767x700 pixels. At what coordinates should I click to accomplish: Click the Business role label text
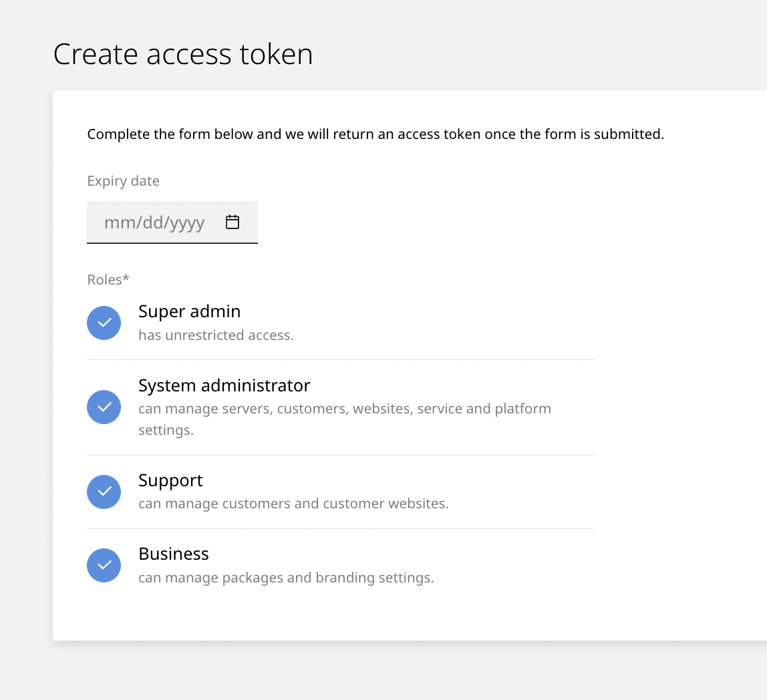click(173, 554)
